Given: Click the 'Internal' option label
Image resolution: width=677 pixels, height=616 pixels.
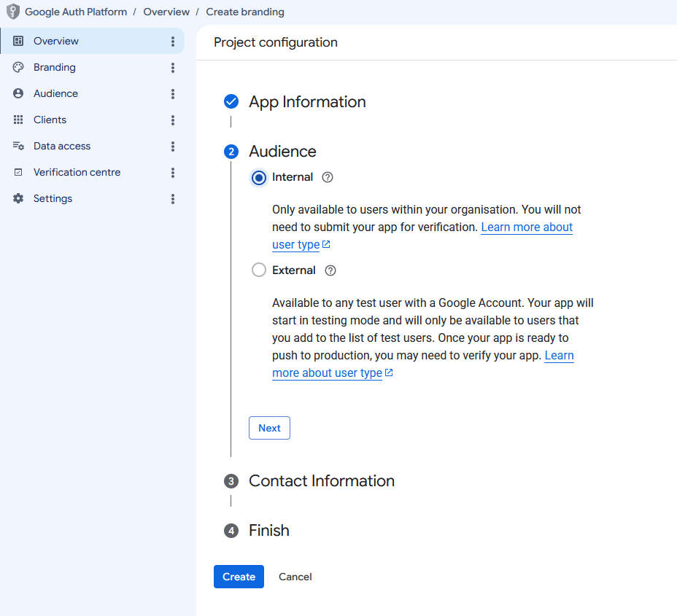Looking at the screenshot, I should 293,177.
